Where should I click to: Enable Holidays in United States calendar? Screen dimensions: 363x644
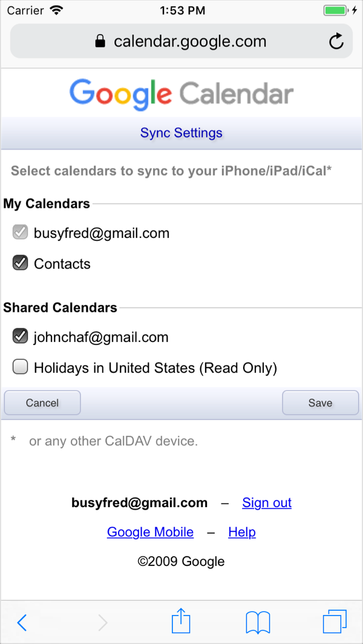pos(21,367)
